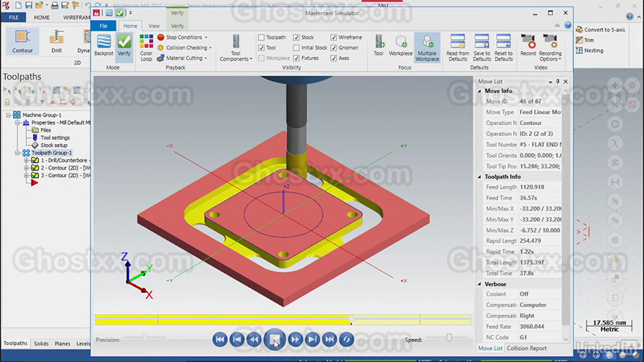The image size is (644, 362).
Task: Collapse the Toolpath Info section
Action: (x=479, y=177)
